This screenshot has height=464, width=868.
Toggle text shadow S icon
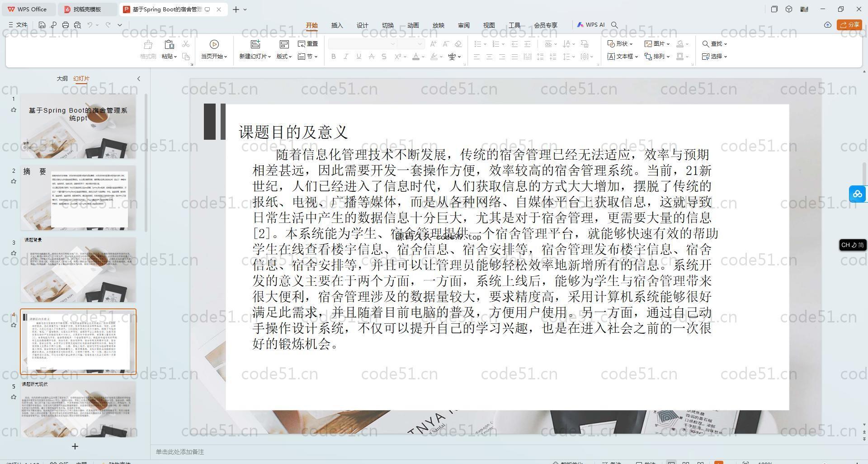click(384, 57)
